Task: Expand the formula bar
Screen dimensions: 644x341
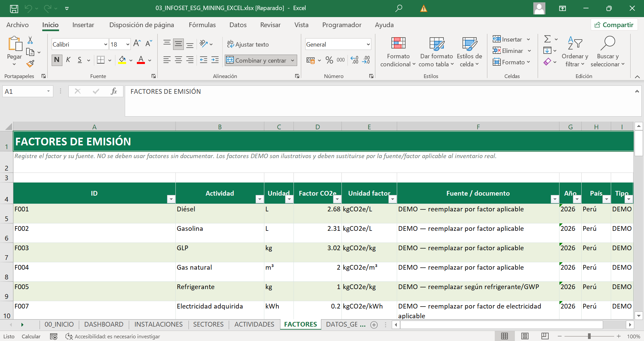Action: pyautogui.click(x=637, y=91)
